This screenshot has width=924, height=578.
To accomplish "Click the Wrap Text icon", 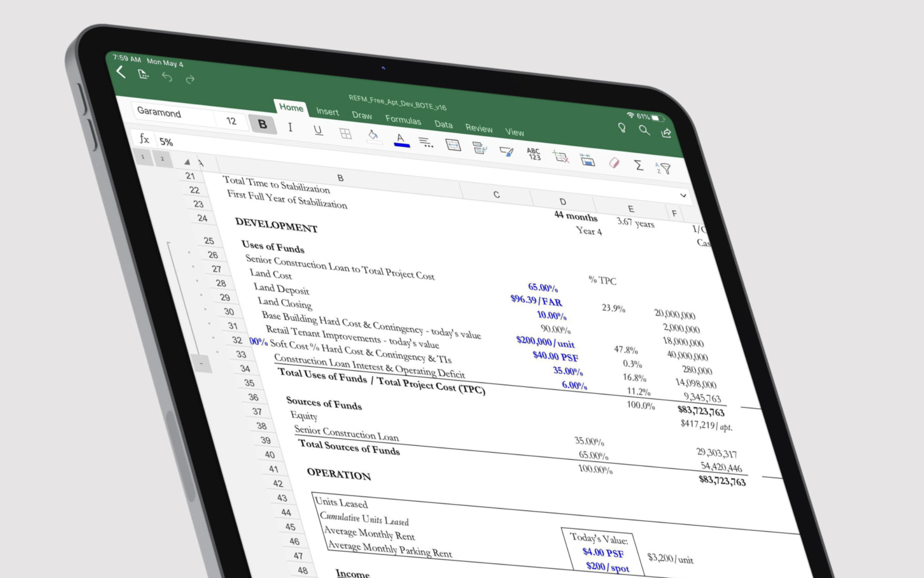I will [x=480, y=148].
